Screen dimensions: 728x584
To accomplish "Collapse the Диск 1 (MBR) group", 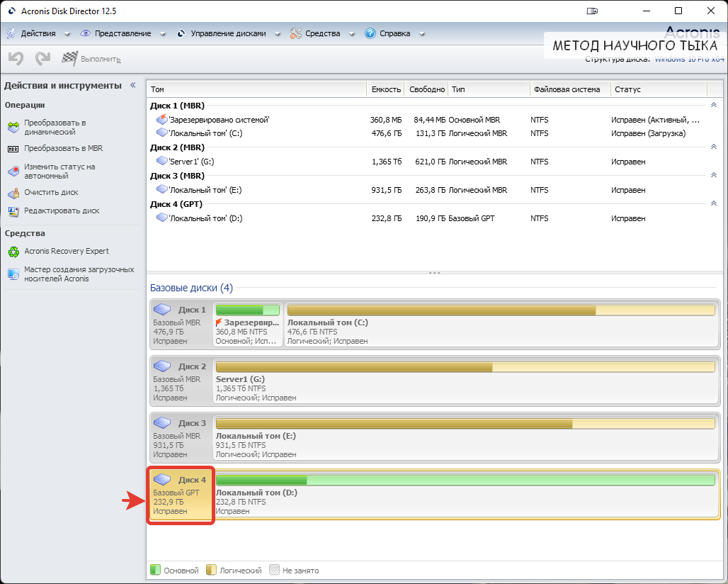I will [714, 105].
